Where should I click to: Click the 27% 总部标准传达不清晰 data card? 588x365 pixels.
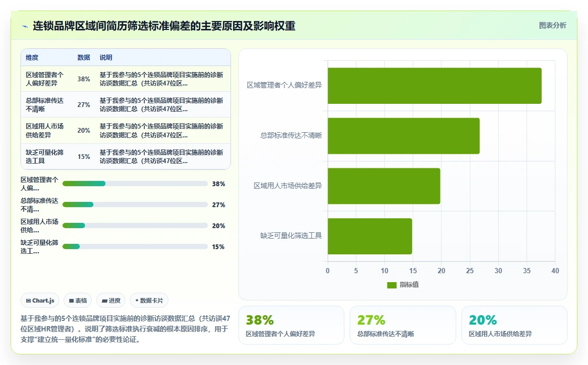pos(403,325)
